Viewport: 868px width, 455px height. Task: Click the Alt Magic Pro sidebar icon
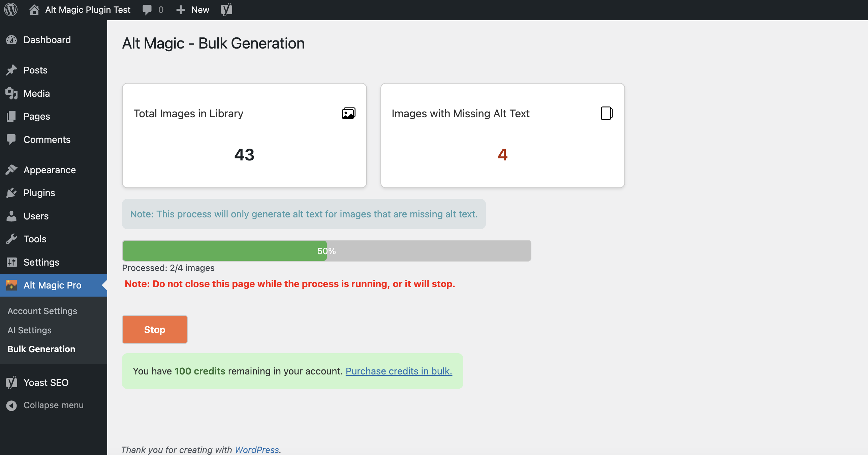[12, 285]
